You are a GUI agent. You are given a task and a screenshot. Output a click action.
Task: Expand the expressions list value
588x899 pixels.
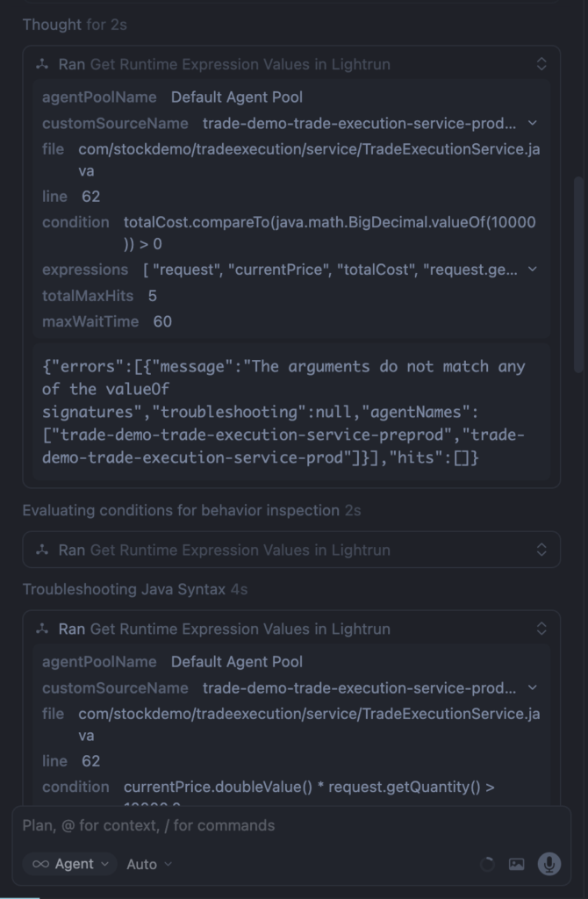point(533,270)
